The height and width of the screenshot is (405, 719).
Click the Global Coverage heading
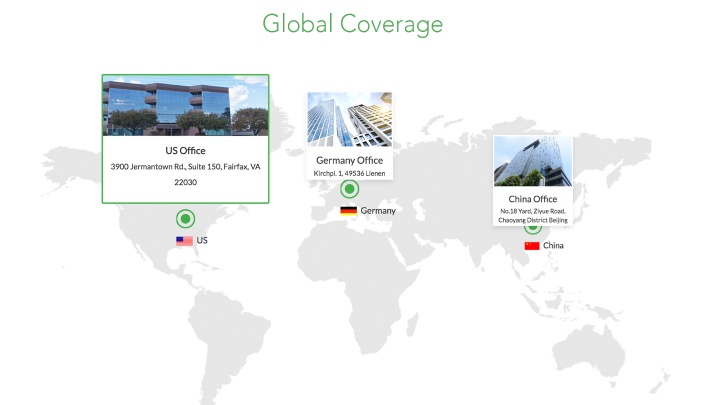tap(353, 24)
